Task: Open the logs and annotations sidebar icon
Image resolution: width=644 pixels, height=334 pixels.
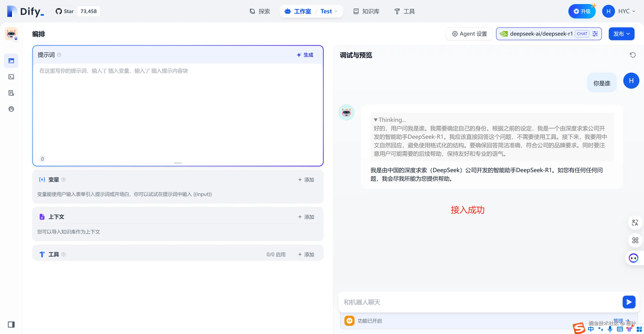Action: (x=11, y=93)
